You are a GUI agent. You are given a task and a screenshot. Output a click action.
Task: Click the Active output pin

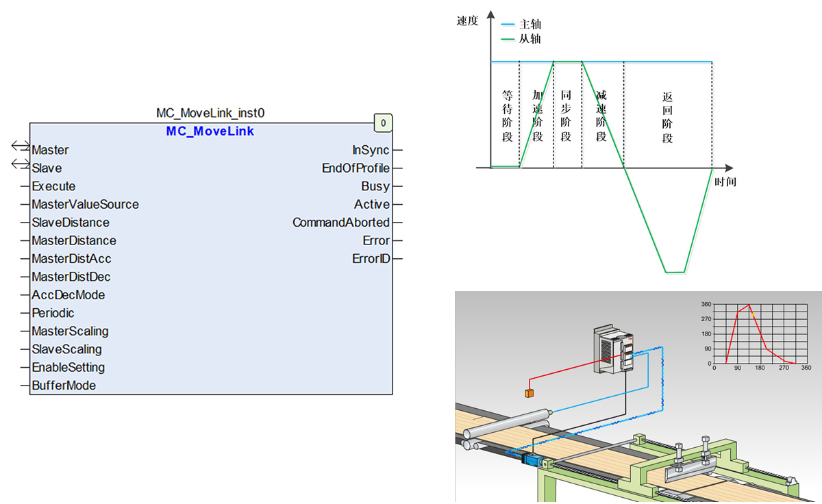tap(372, 204)
